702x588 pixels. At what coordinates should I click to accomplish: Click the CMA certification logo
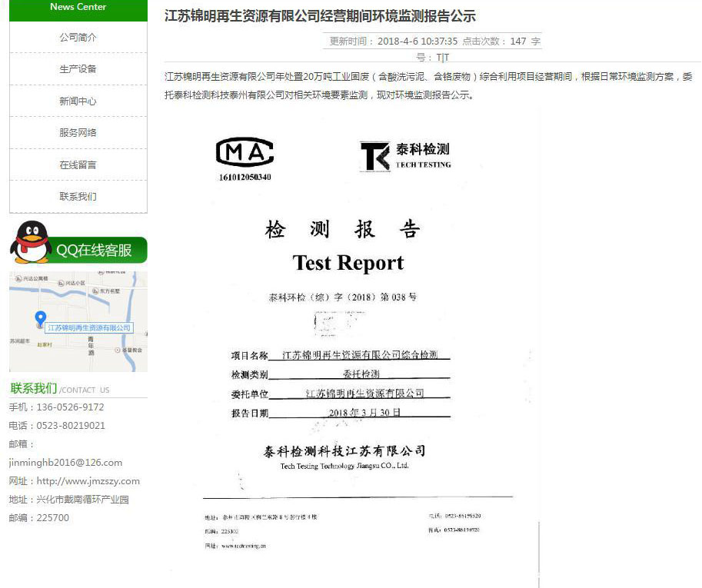(x=245, y=152)
